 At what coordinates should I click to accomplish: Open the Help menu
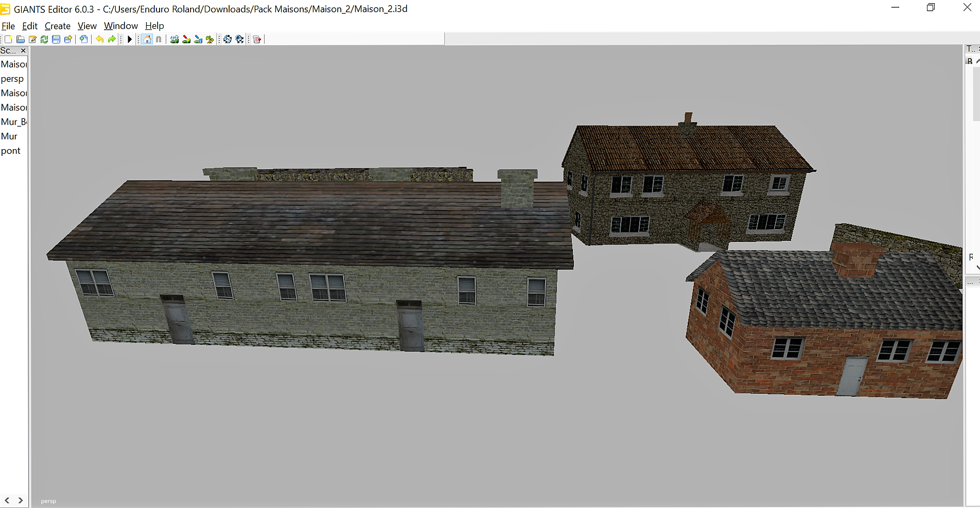(154, 26)
